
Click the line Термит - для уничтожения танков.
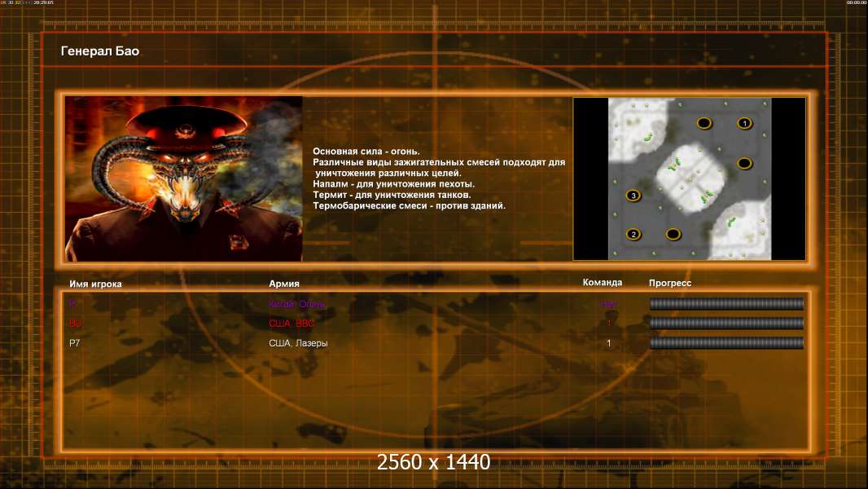point(392,195)
